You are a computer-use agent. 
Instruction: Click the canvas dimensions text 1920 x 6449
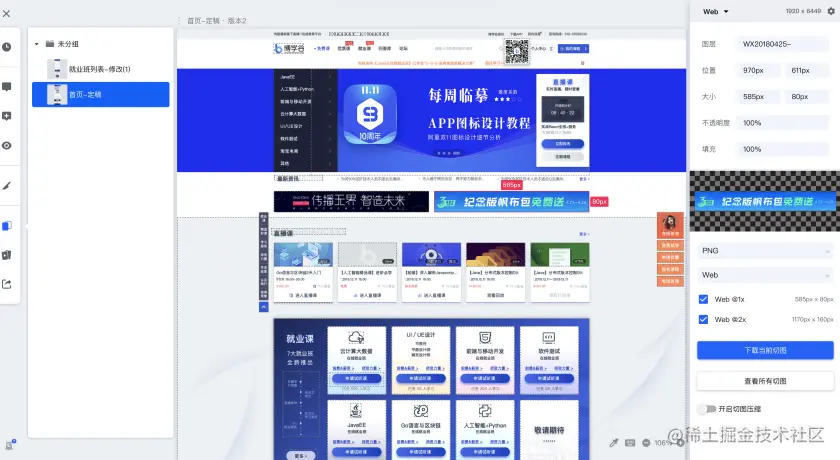tap(803, 11)
